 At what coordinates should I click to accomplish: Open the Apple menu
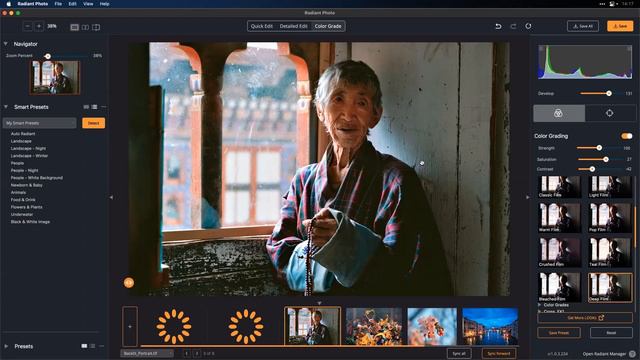point(8,4)
